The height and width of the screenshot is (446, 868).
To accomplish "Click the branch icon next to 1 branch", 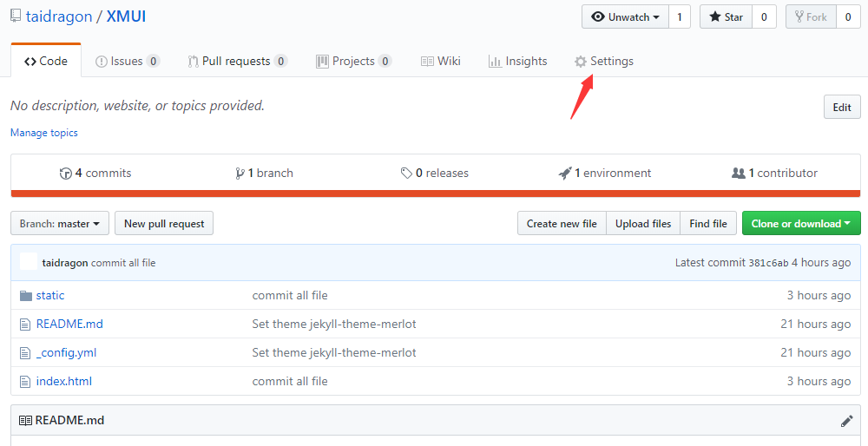I will click(240, 174).
